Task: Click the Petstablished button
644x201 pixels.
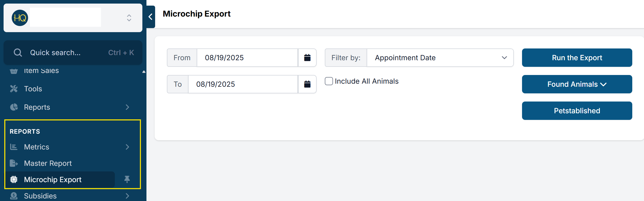Action: tap(577, 111)
